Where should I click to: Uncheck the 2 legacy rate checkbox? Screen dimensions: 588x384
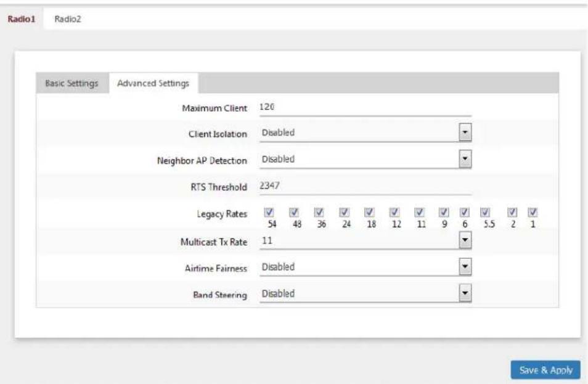(x=512, y=212)
